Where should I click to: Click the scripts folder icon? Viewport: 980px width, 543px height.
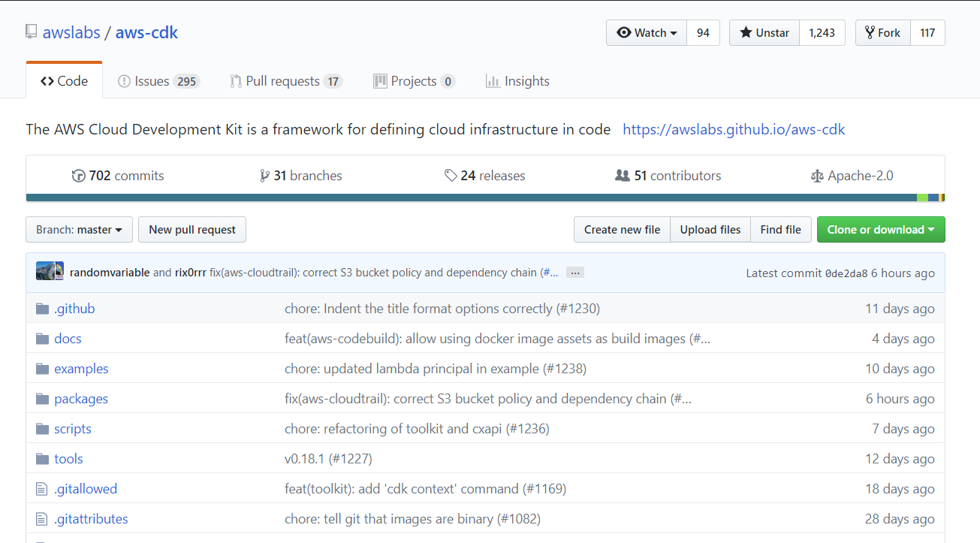[42, 429]
